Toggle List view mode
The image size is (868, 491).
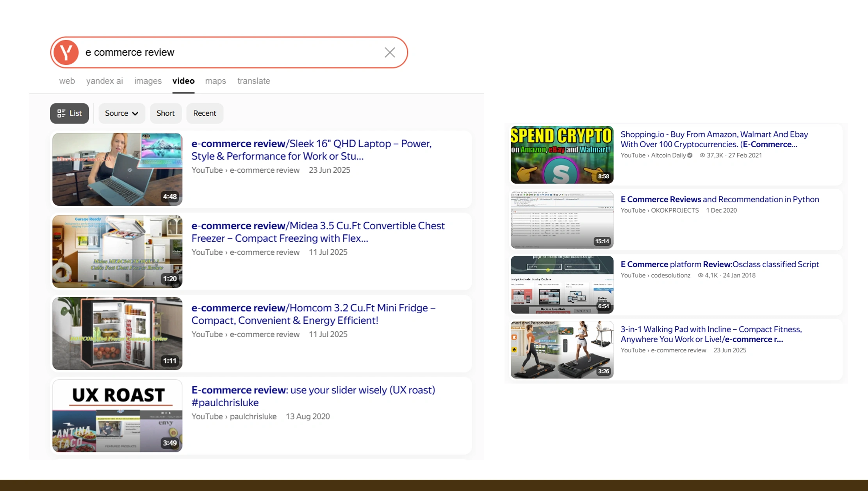[x=75, y=113]
